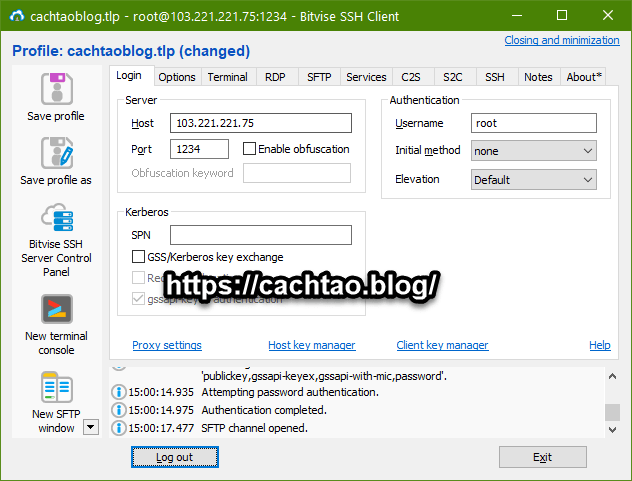Image resolution: width=632 pixels, height=481 pixels.
Task: Switch to the Terminal tab
Action: [x=227, y=77]
